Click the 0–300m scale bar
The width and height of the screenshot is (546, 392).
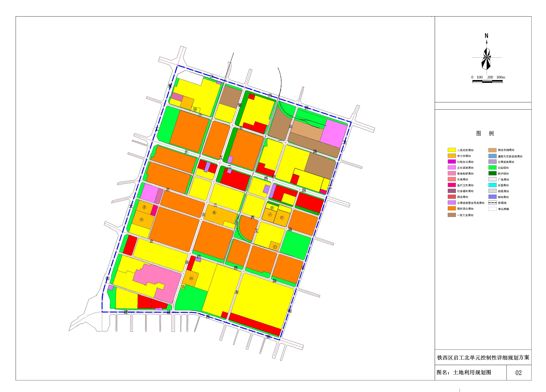pyautogui.click(x=487, y=82)
